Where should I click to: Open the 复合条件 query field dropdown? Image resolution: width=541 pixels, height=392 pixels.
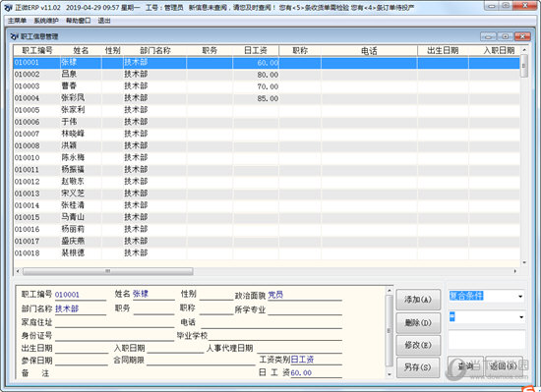pyautogui.click(x=520, y=297)
